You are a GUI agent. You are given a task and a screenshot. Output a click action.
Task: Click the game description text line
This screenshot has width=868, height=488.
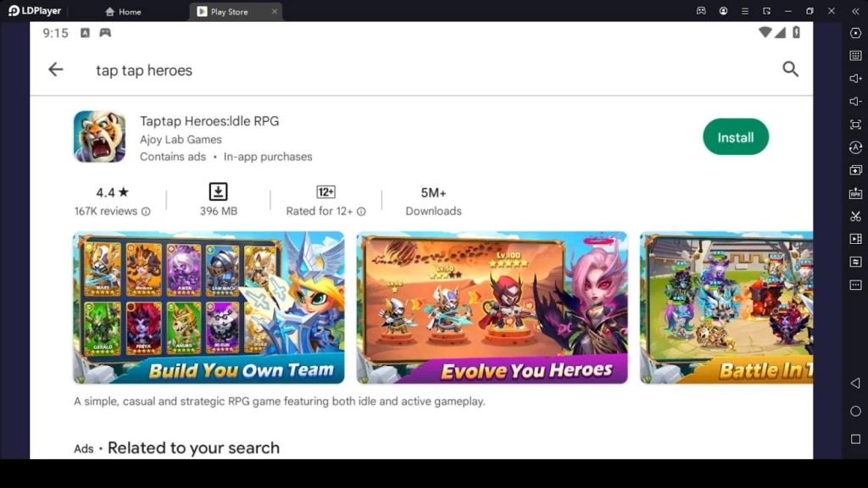pos(280,401)
